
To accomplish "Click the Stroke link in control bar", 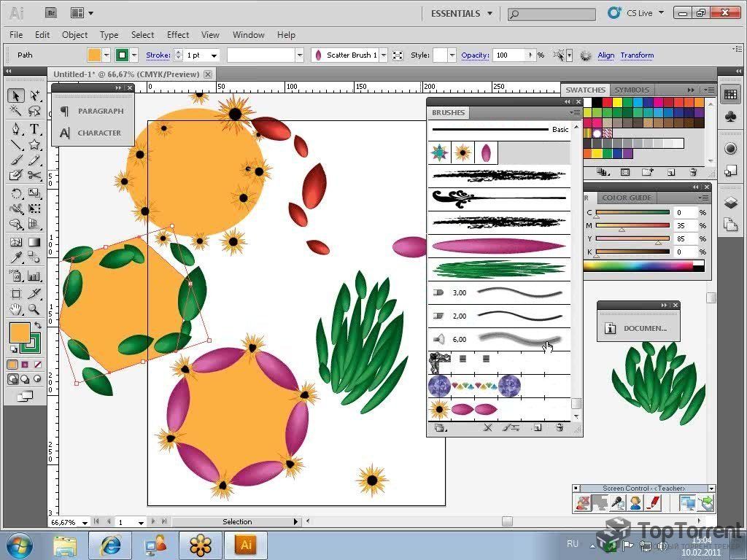I will (158, 55).
